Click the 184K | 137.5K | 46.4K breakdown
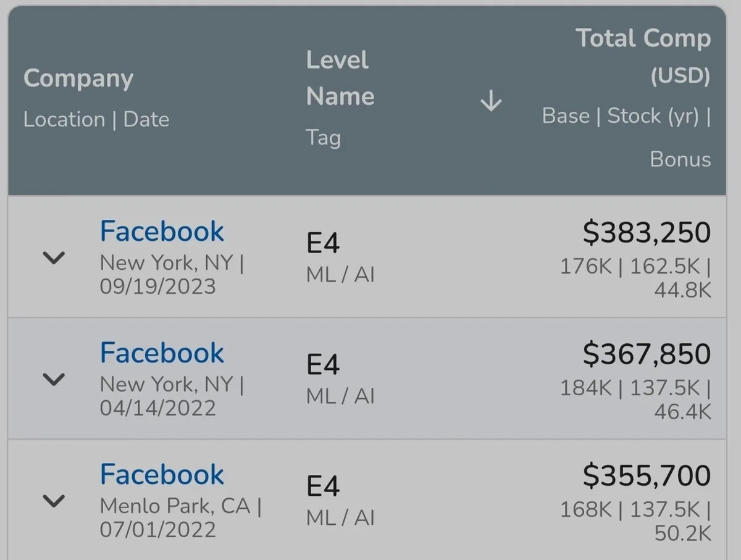The image size is (741, 560). pyautogui.click(x=636, y=399)
